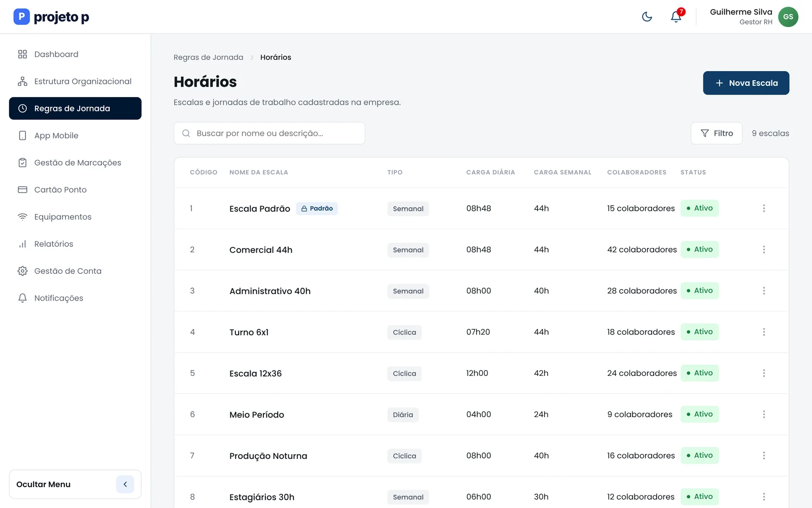Collapse sidebar using chevron button

coord(125,484)
